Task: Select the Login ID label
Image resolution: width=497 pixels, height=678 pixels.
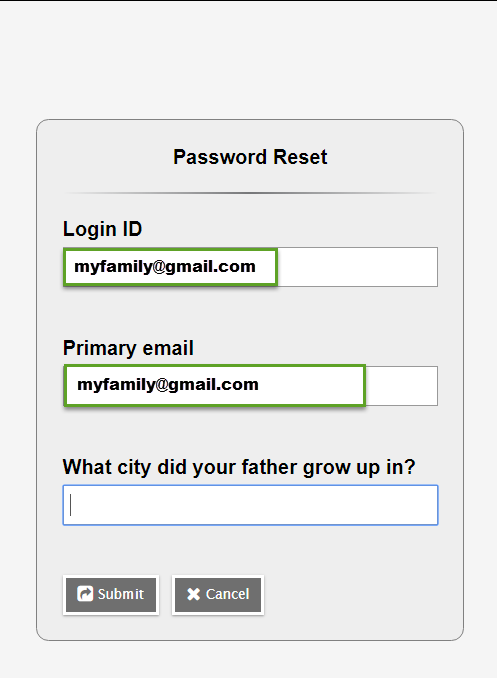Action: tap(103, 229)
